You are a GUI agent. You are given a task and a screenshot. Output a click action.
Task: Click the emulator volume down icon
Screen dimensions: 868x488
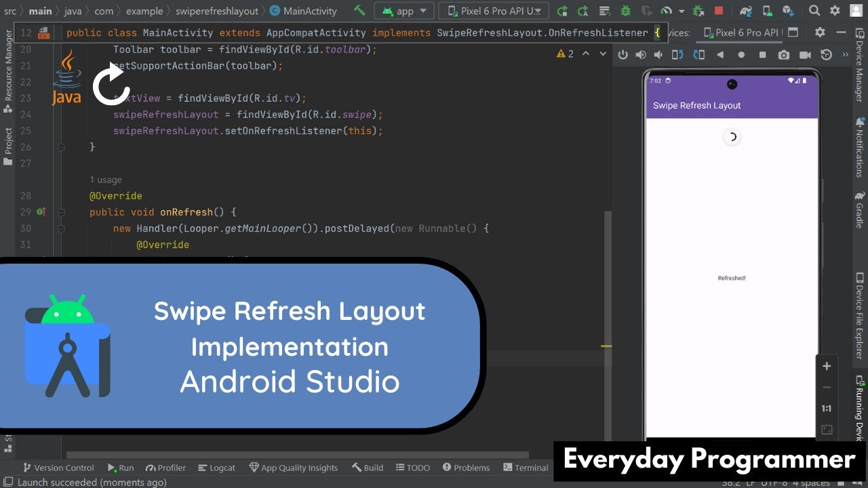click(x=657, y=55)
